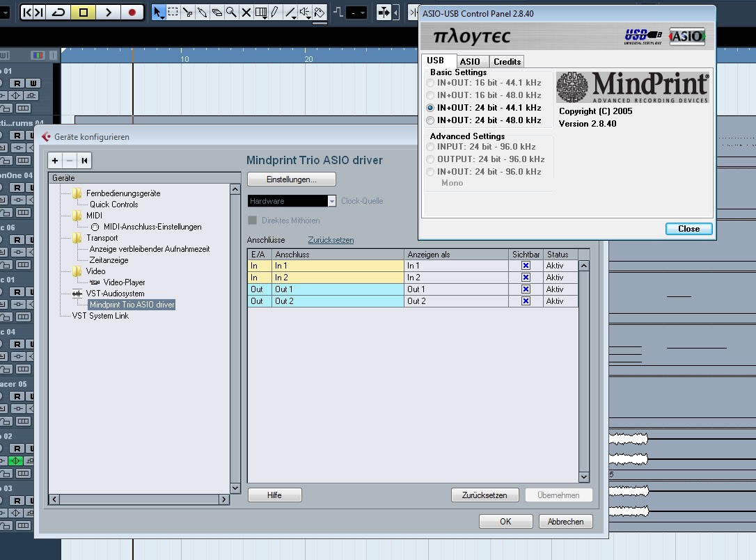This screenshot has height=560, width=756.
Task: Select IN+OUT 24 bit 44.1 kHz radio
Action: click(x=430, y=108)
